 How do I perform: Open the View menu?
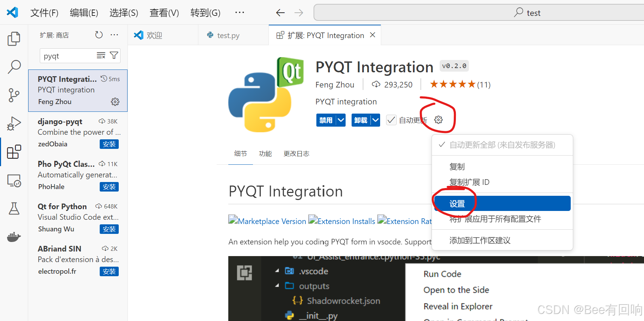click(164, 13)
